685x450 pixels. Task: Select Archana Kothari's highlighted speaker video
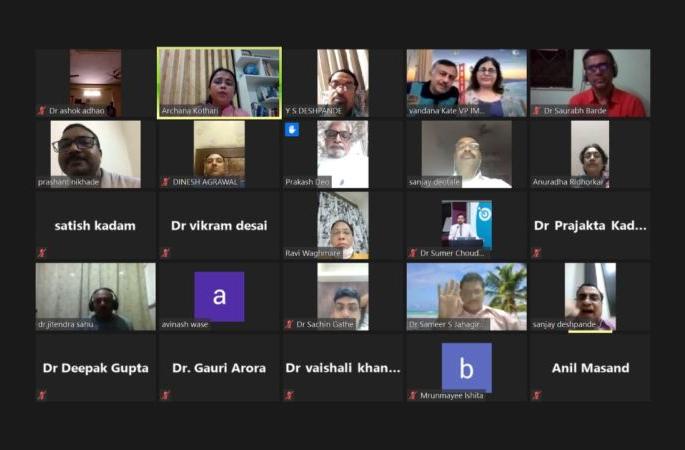coord(219,83)
